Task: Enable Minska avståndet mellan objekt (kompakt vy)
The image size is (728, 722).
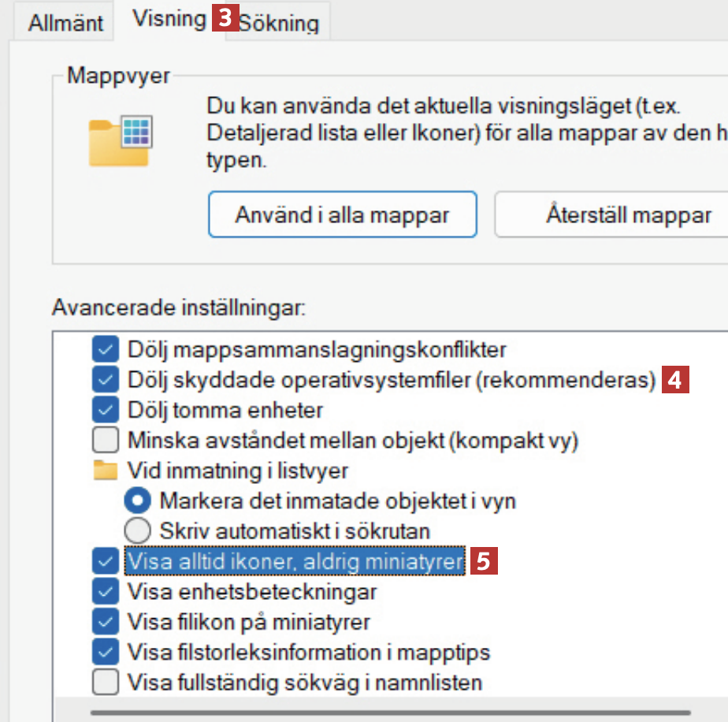Action: 105,440
